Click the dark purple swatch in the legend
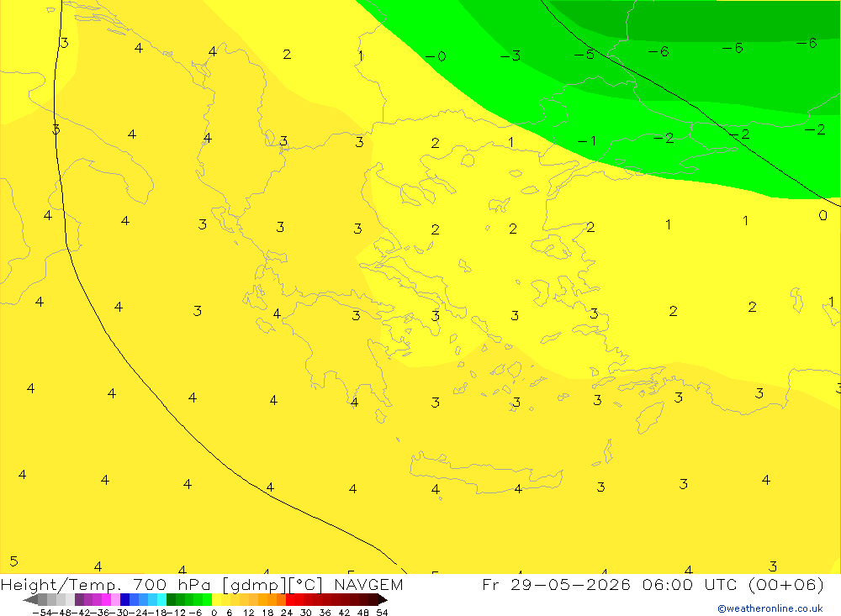This screenshot has height=616, width=841. pos(79,600)
